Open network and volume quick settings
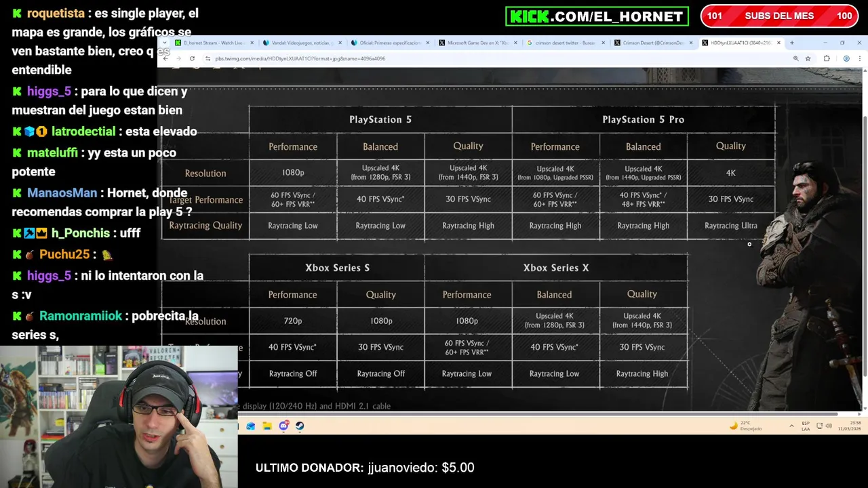Viewport: 868px width, 488px height. (x=825, y=426)
